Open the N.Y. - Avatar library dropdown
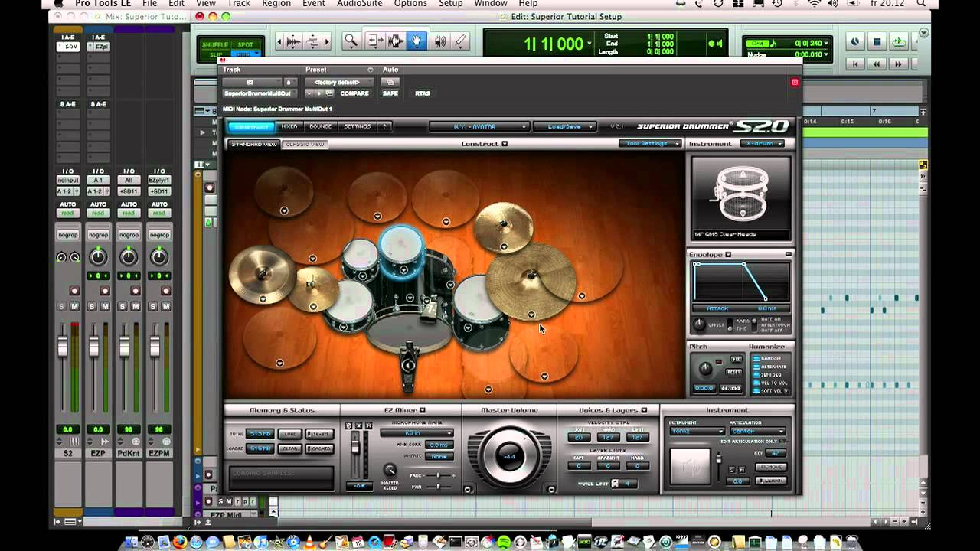This screenshot has width=980, height=551. coord(479,126)
